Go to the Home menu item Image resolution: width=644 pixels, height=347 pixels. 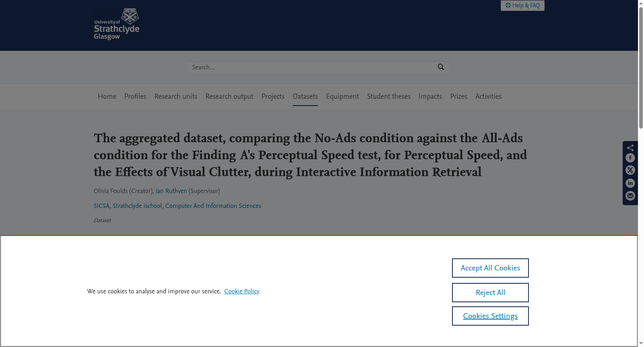click(x=107, y=96)
